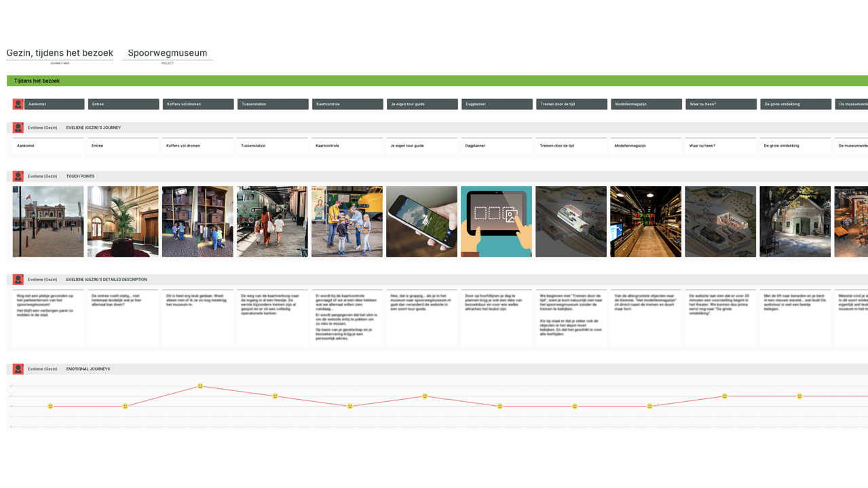Select the emoji marker under Dagplanner column

[x=499, y=406]
